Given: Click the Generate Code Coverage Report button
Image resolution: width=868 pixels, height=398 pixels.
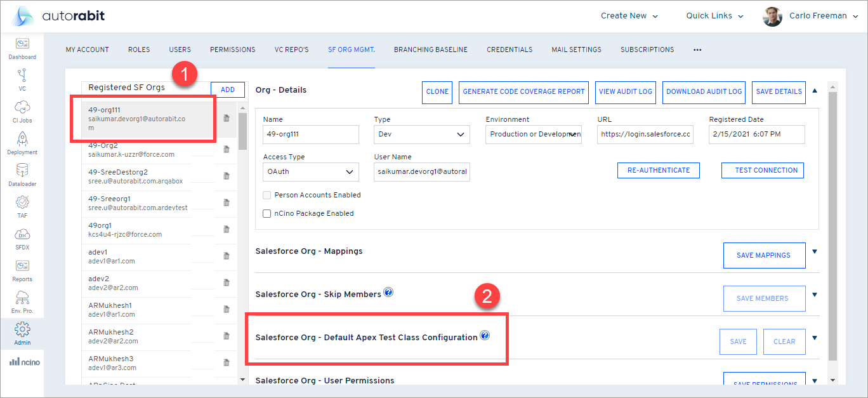Looking at the screenshot, I should point(523,92).
